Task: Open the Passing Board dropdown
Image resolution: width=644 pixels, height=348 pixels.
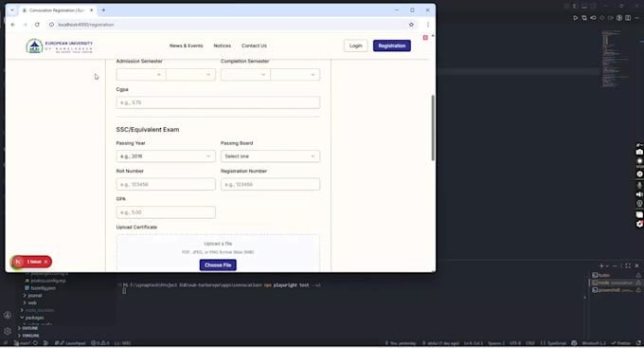Action: point(270,156)
